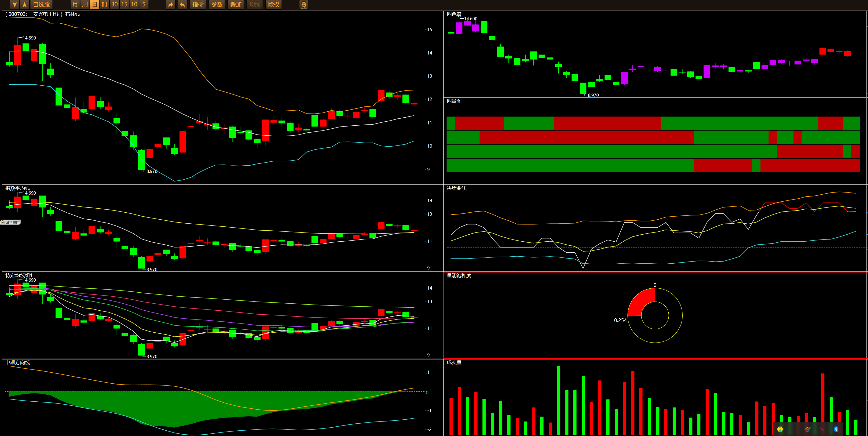The image size is (868, 436).
Task: Click the up triangle previous-stock arrow
Action: [25, 5]
